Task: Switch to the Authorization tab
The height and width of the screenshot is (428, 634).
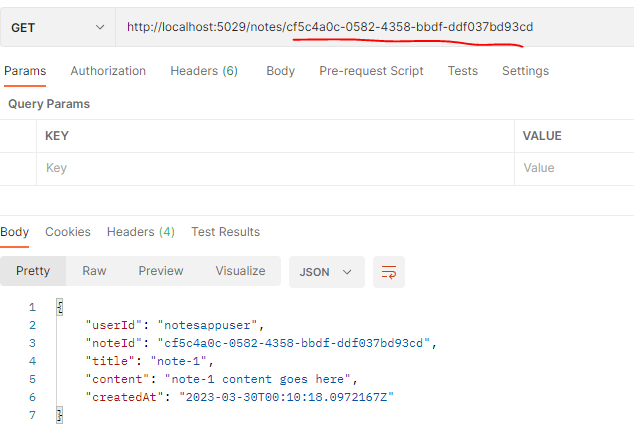Action: pyautogui.click(x=108, y=71)
